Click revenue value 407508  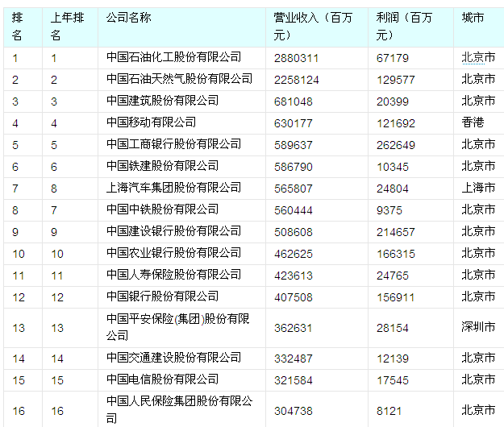tap(294, 297)
